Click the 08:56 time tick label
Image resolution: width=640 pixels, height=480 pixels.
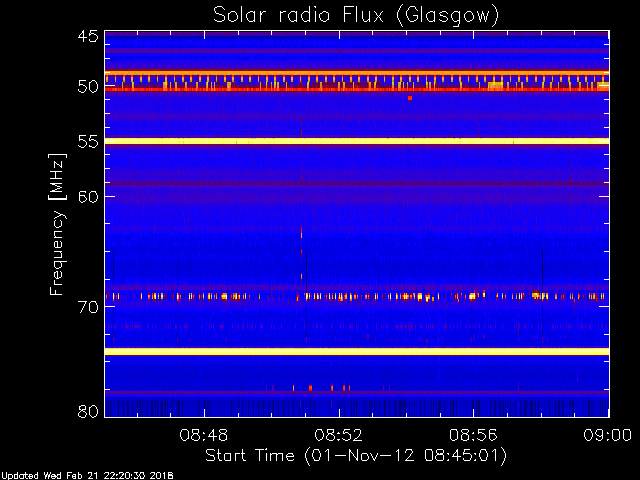(x=473, y=435)
